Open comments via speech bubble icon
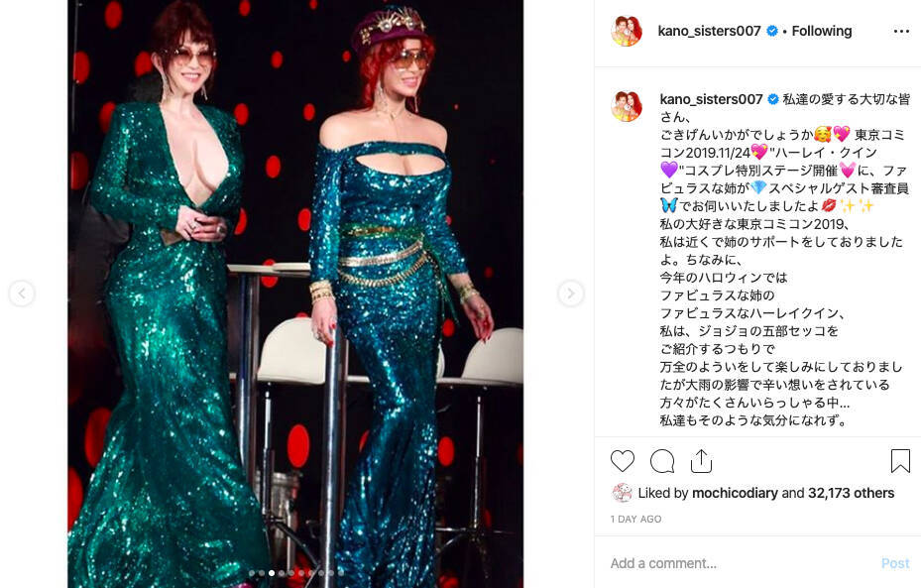Viewport: 921px width, 588px height. click(662, 461)
